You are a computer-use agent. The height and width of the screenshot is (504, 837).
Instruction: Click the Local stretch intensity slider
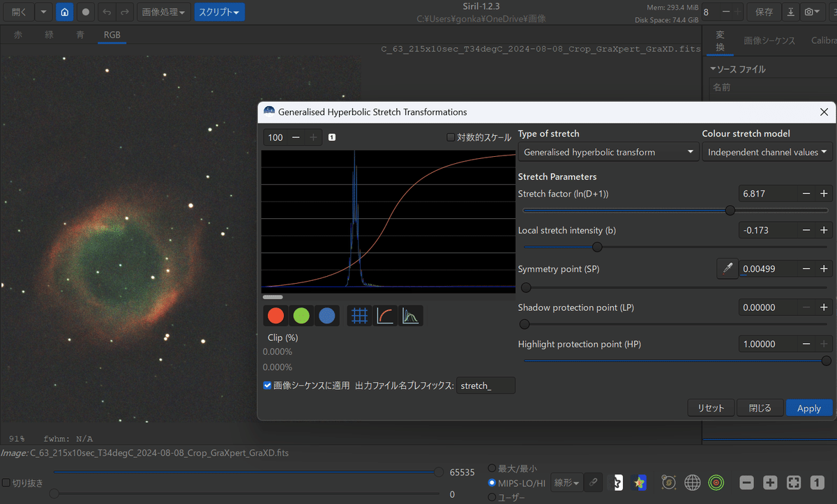point(675,246)
